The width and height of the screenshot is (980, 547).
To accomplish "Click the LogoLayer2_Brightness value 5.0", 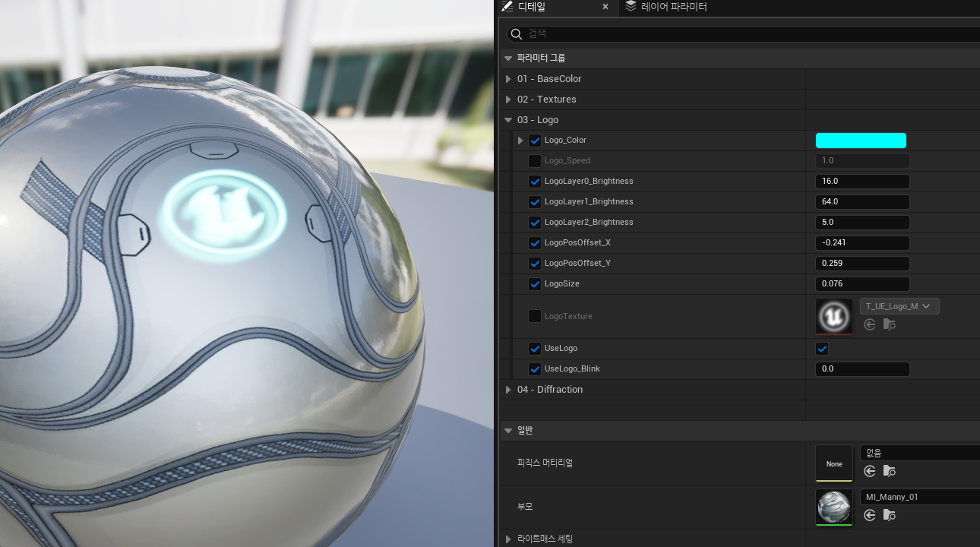I will pyautogui.click(x=862, y=223).
